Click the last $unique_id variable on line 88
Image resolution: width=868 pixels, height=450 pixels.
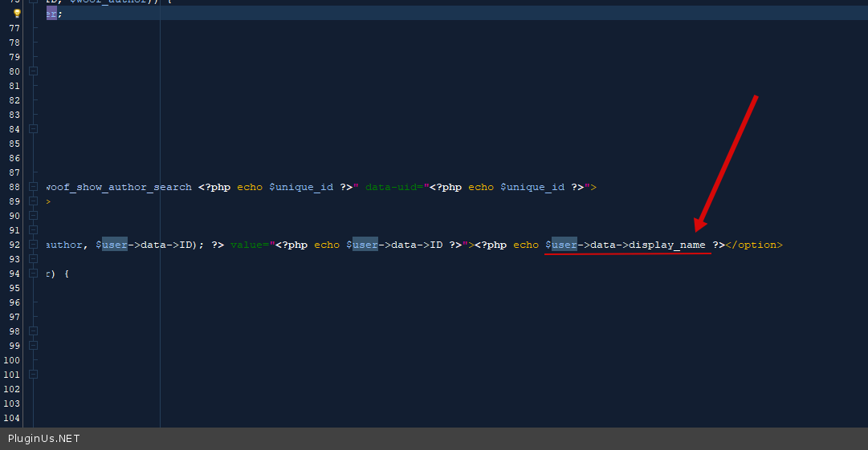pyautogui.click(x=532, y=187)
